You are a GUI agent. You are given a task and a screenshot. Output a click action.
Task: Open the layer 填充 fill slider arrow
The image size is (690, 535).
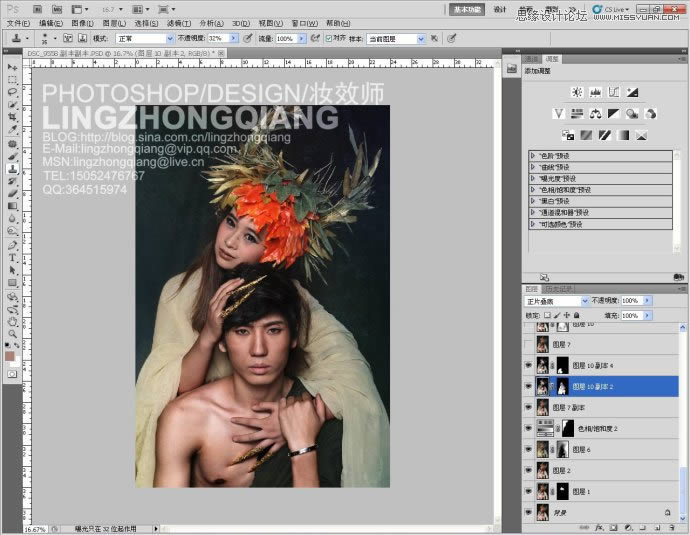click(647, 315)
